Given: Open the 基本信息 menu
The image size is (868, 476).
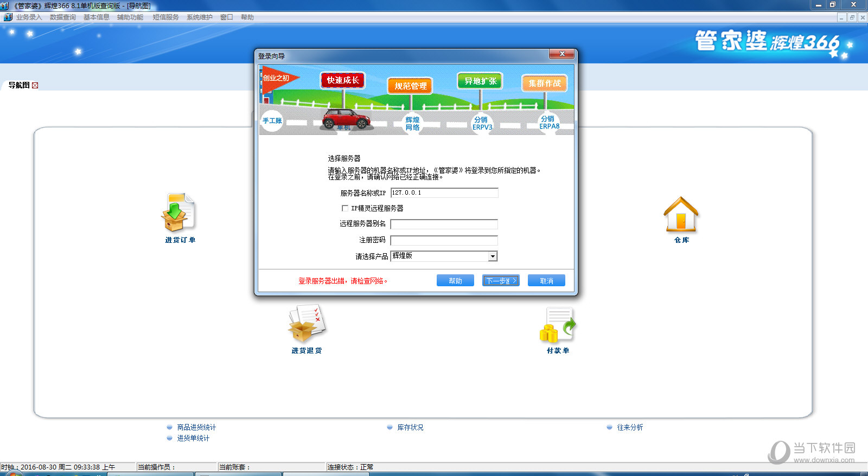Looking at the screenshot, I should 97,17.
